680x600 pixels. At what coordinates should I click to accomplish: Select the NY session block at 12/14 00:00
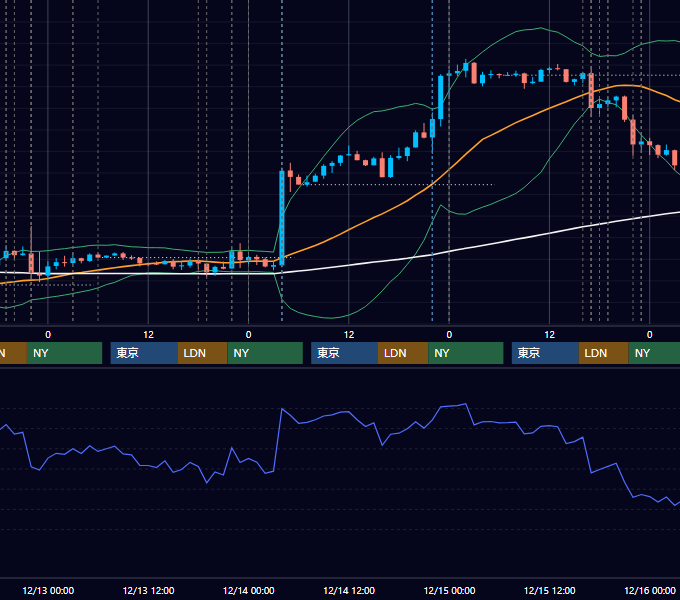point(265,353)
